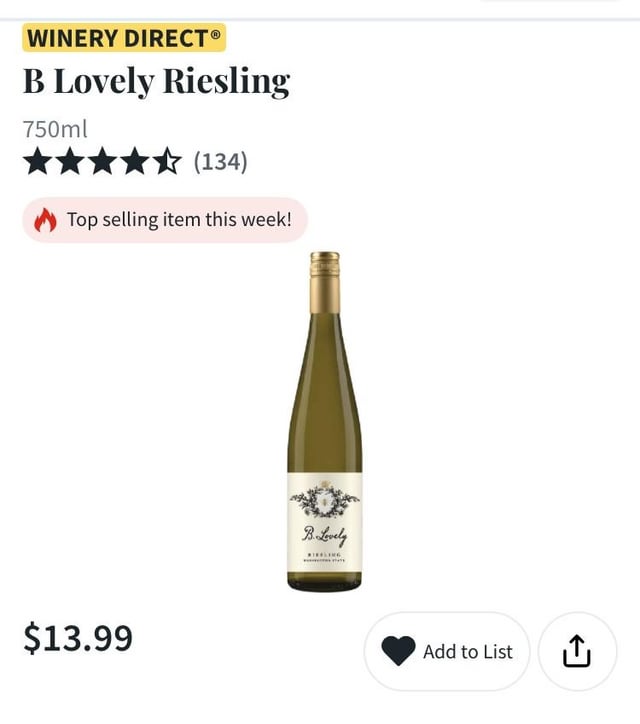This screenshot has width=640, height=724.
Task: Select the B Lovely Riesling title
Action: pyautogui.click(x=156, y=81)
